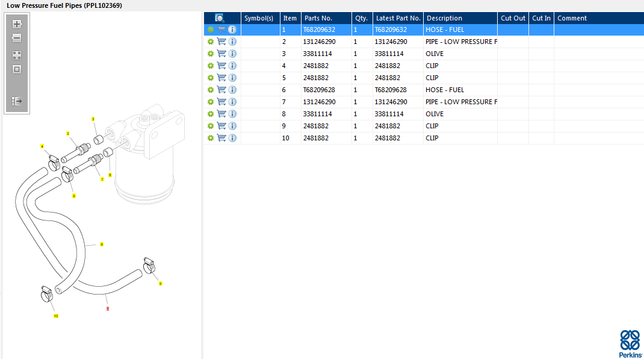Sort by the Description column header
The image size is (644, 359).
(x=460, y=18)
